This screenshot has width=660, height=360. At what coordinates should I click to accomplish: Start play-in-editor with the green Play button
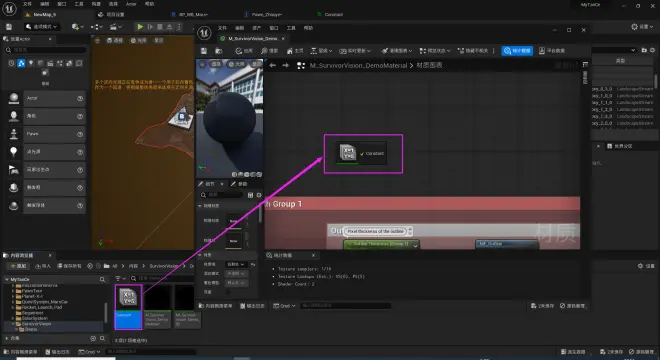pos(140,27)
